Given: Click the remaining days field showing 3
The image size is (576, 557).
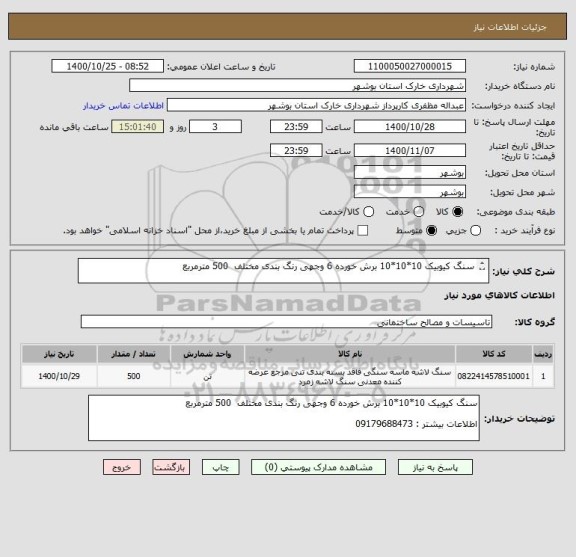Looking at the screenshot, I should (x=215, y=127).
